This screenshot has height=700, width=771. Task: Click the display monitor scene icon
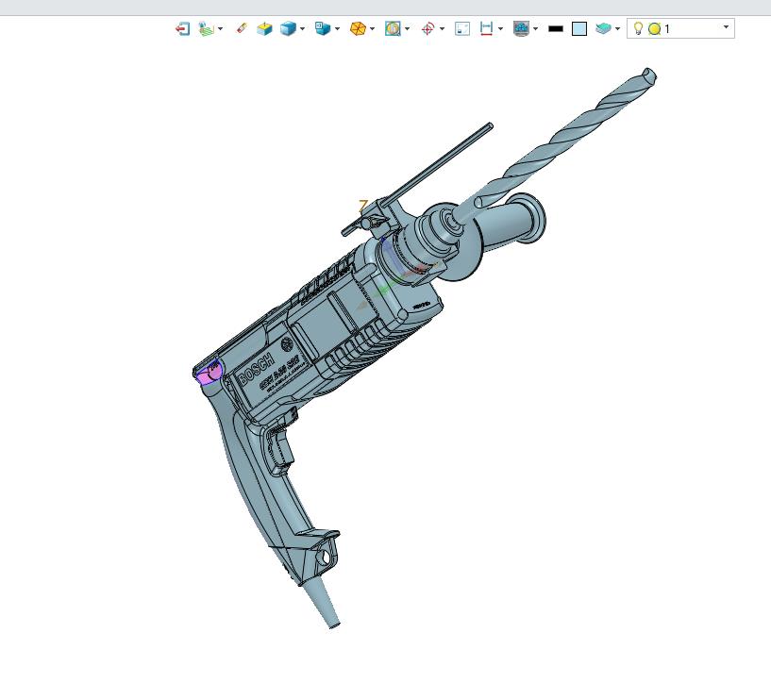[x=521, y=28]
